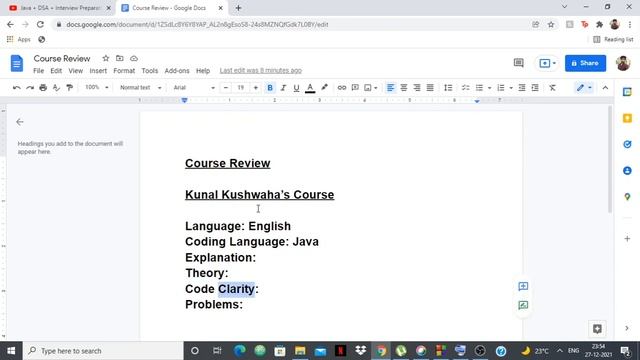Decrease font size with minus button
Image resolution: width=640 pixels, height=360 pixels.
[226, 88]
